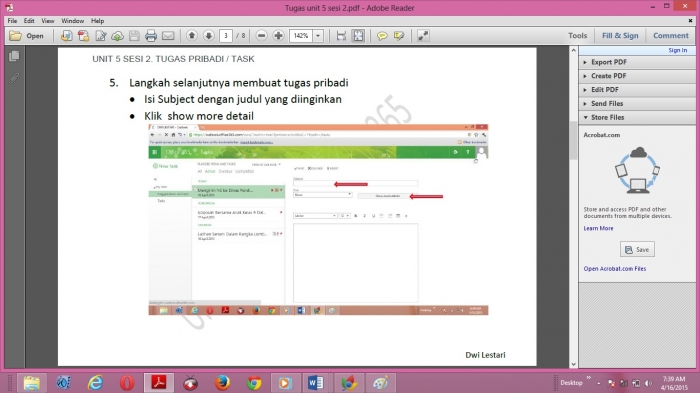The height and width of the screenshot is (393, 700).
Task: Open Microsoft Word from taskbar
Action: click(x=316, y=383)
